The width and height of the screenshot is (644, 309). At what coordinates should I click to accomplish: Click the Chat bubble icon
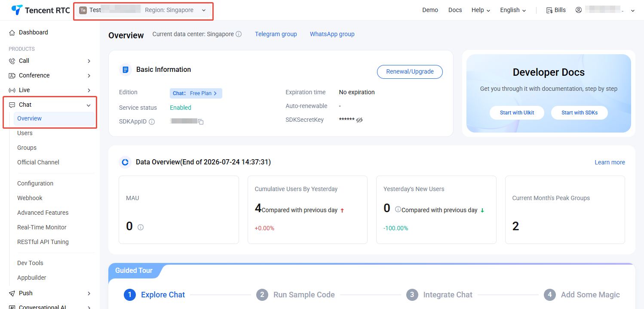click(x=12, y=105)
